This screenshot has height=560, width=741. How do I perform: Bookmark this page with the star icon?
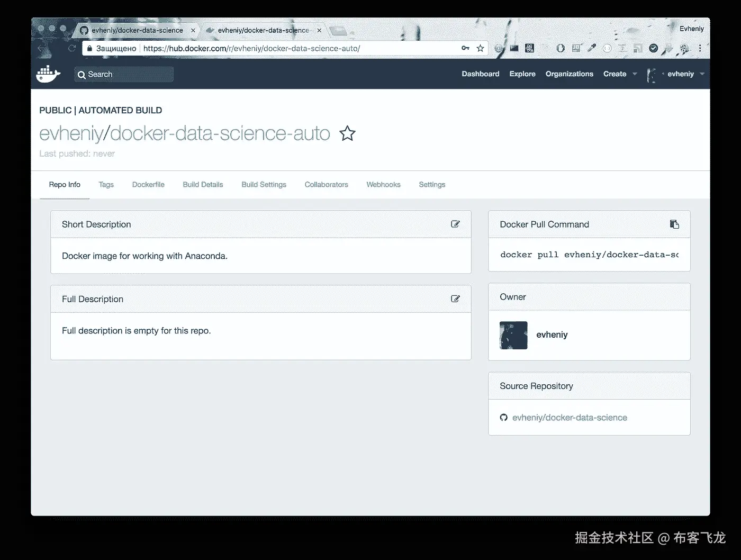[480, 48]
